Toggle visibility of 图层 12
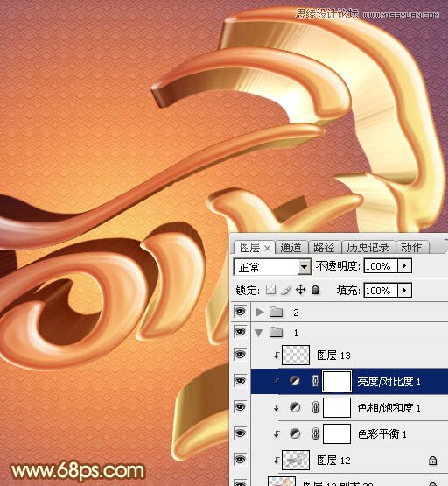Image resolution: width=448 pixels, height=486 pixels. tap(241, 460)
